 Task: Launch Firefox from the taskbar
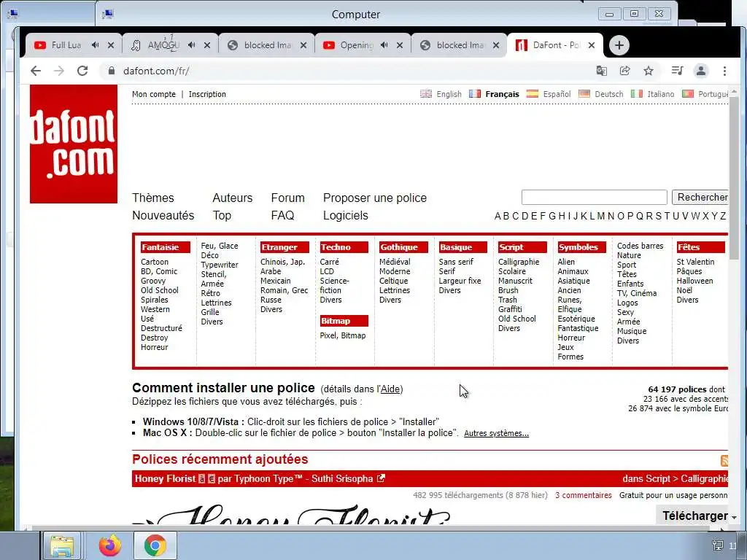(x=110, y=545)
